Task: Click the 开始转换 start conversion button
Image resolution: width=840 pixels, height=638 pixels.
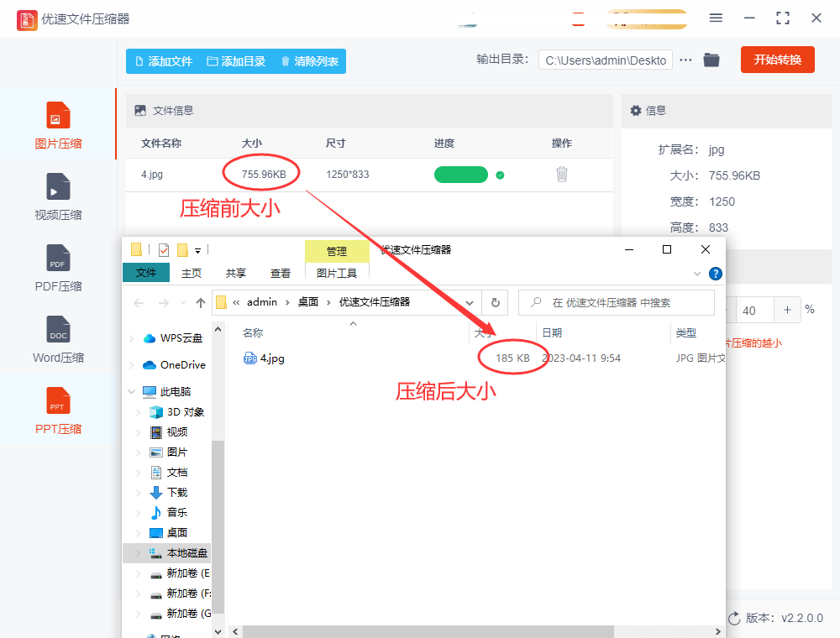Action: [777, 60]
